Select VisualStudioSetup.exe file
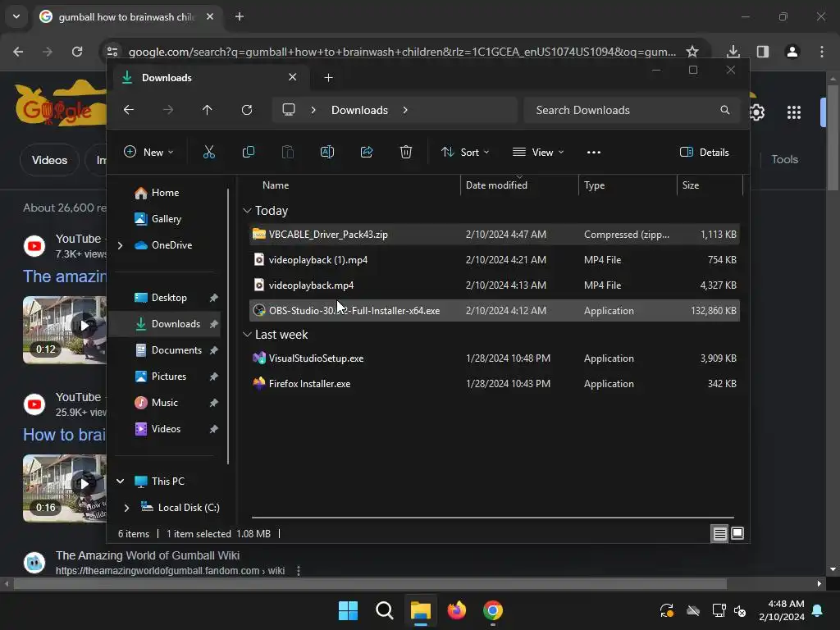This screenshot has width=840, height=630. pyautogui.click(x=494, y=358)
